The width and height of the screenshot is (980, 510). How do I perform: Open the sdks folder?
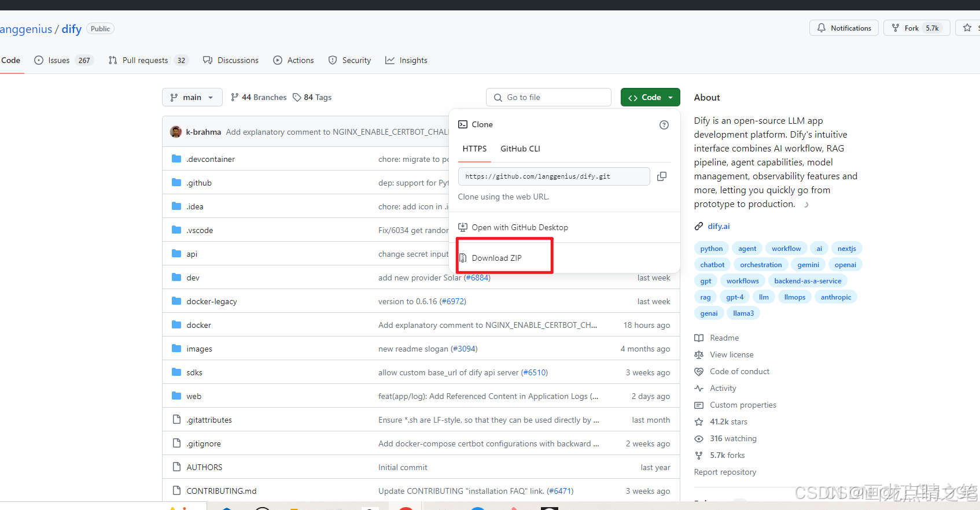point(194,372)
